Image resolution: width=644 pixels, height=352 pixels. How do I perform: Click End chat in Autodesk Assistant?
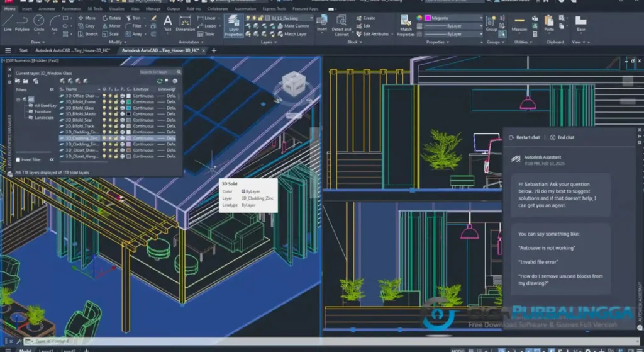click(562, 137)
